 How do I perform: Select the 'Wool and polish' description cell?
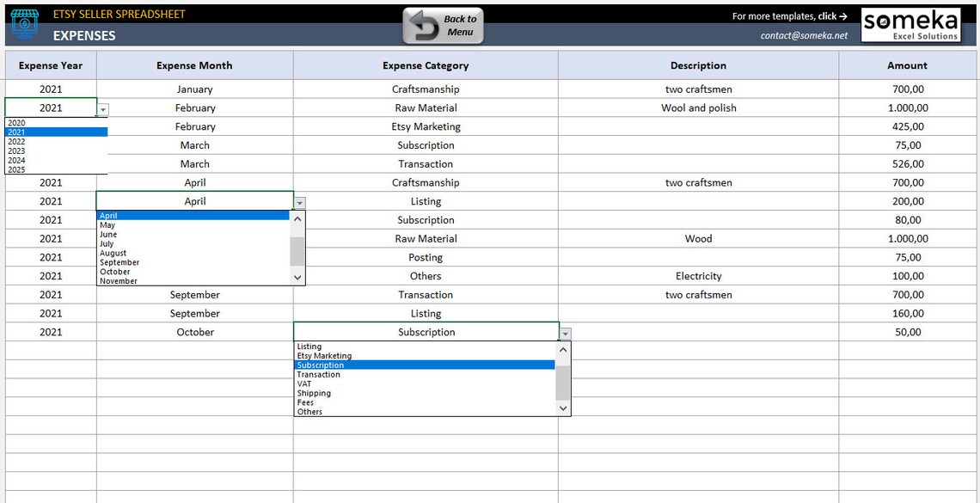698,107
